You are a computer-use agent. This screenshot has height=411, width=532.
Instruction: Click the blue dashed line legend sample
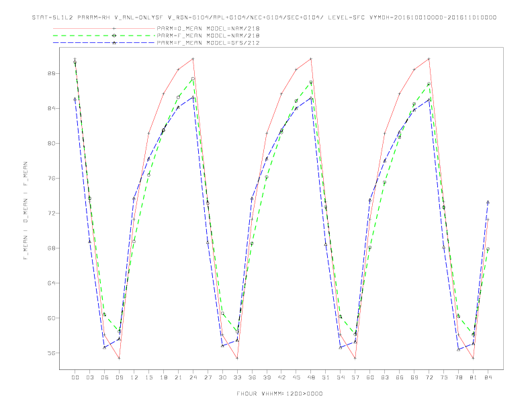(x=104, y=43)
